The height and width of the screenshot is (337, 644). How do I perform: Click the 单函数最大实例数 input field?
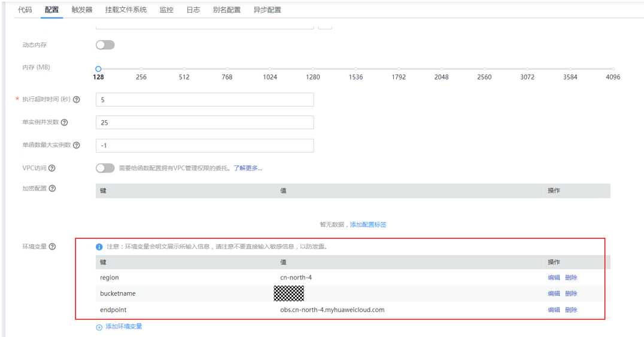point(205,145)
